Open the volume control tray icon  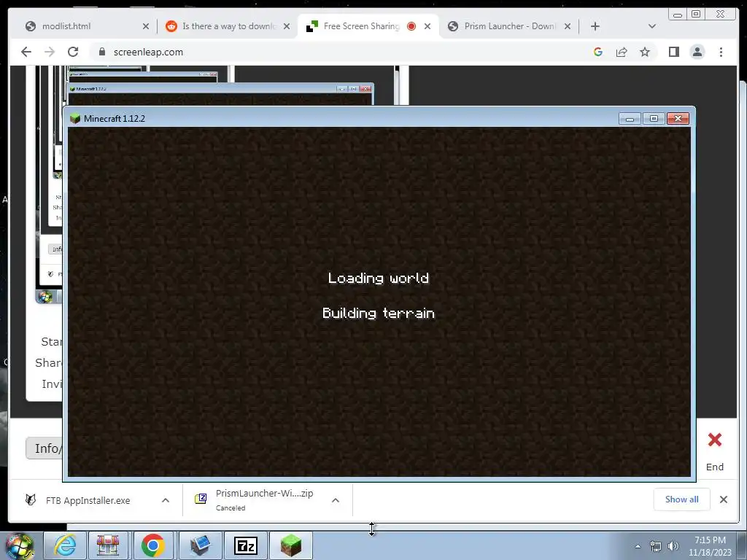(x=673, y=546)
